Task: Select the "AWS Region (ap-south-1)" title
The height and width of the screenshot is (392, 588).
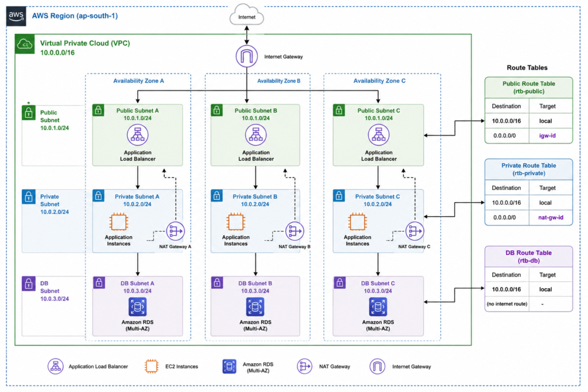Action: tap(75, 15)
